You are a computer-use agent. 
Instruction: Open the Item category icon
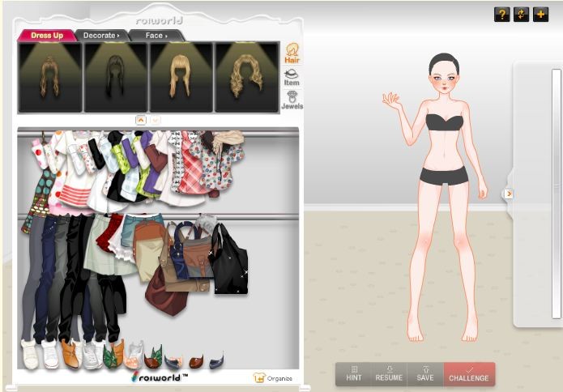coord(292,77)
